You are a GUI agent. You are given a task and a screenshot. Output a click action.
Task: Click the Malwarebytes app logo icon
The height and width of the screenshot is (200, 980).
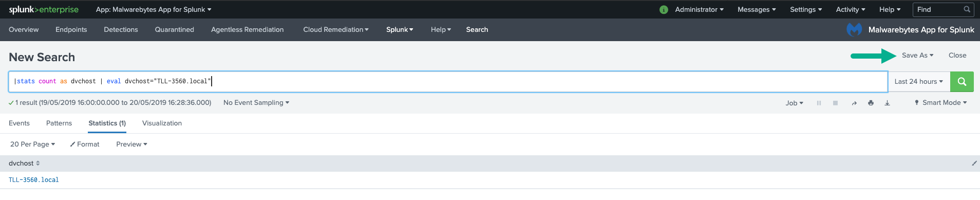(x=854, y=30)
